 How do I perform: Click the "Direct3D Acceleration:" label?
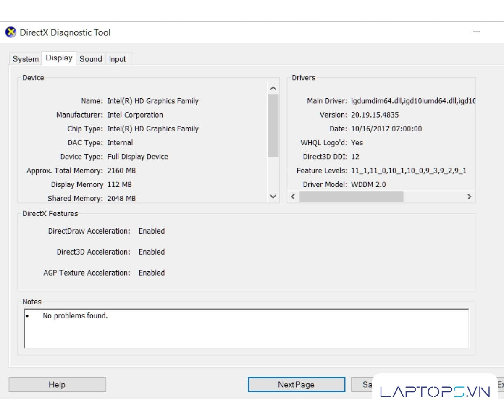coord(94,252)
